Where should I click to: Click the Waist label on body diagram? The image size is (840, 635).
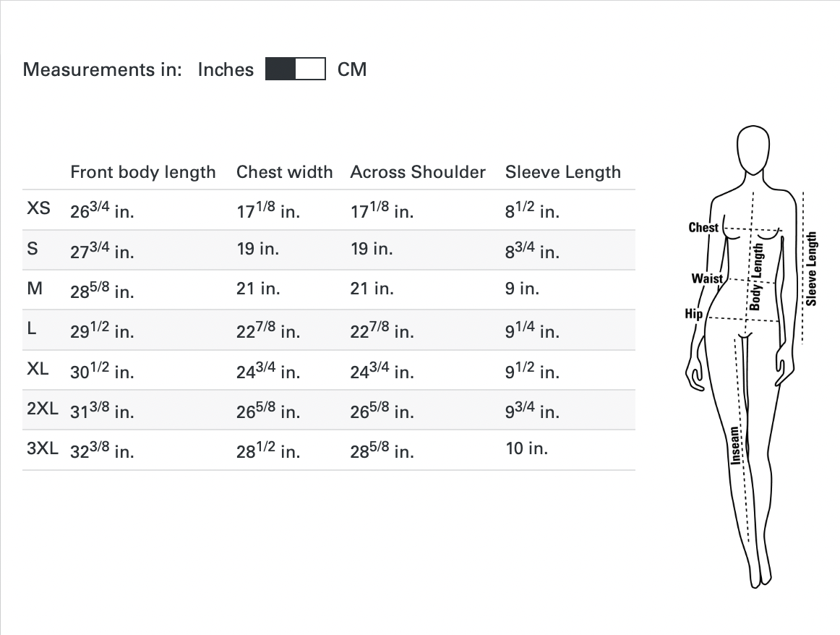[706, 278]
